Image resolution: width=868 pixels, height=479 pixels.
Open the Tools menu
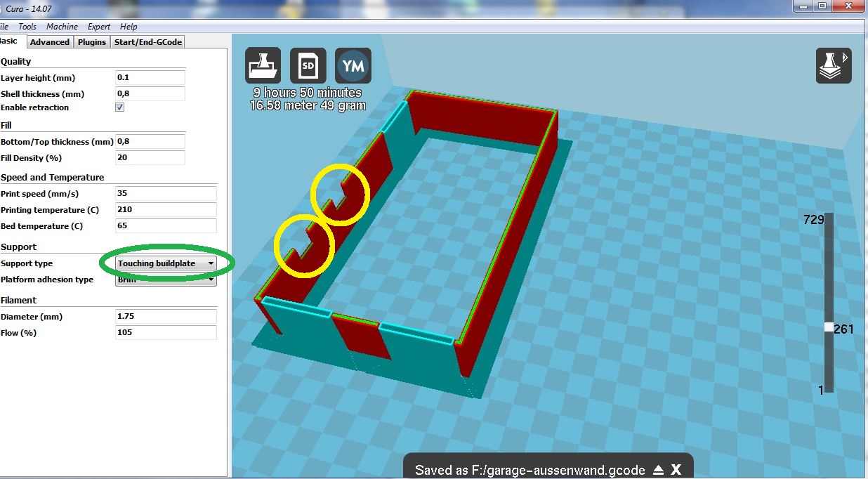27,27
